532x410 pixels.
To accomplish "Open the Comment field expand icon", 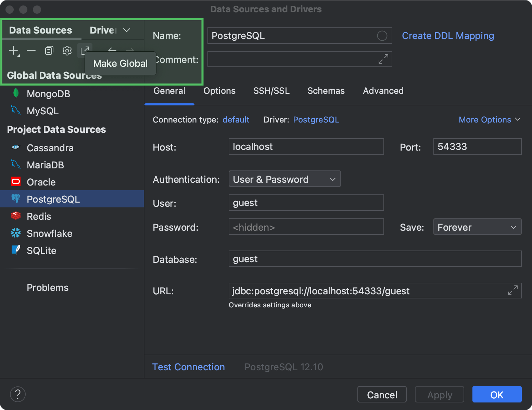I will tap(382, 59).
